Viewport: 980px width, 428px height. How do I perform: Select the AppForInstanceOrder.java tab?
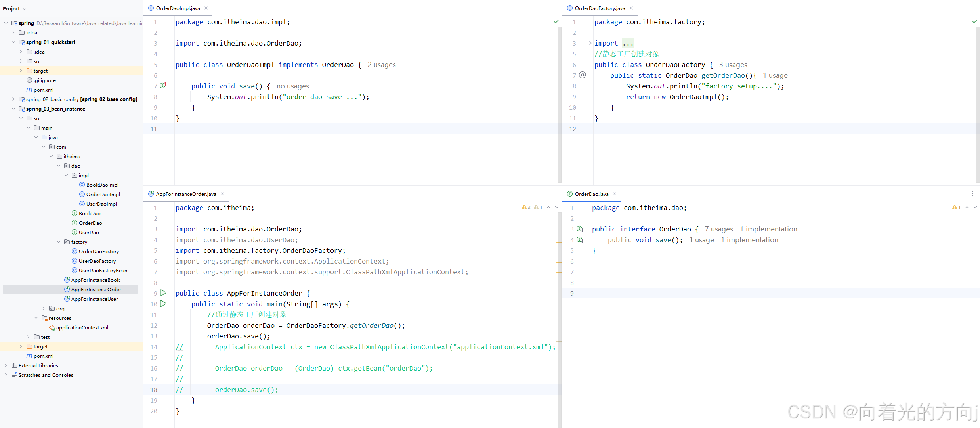pos(186,194)
